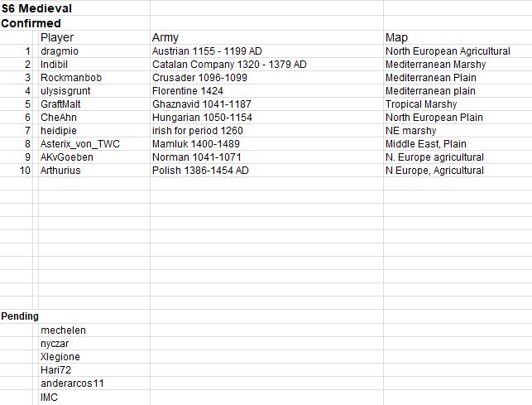Select the 'S6 Medieval' title cell
Screen dimensions: 532x405
tap(36, 9)
